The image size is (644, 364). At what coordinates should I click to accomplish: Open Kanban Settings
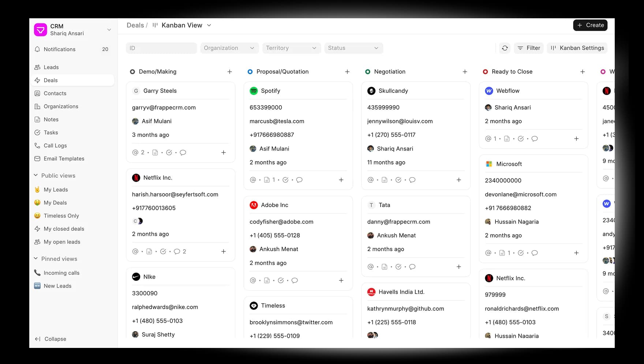pos(577,48)
